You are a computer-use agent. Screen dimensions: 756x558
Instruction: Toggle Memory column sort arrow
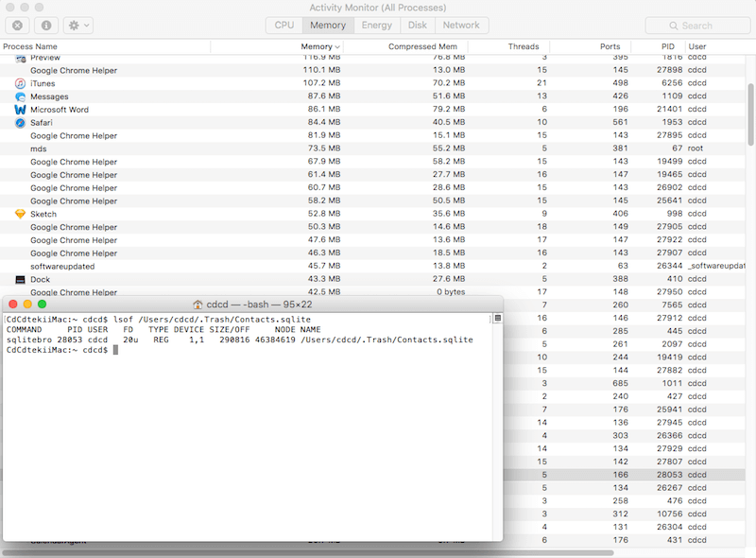337,47
